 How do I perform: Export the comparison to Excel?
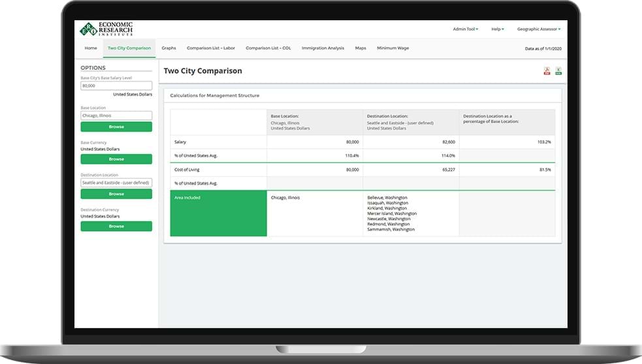pos(558,71)
